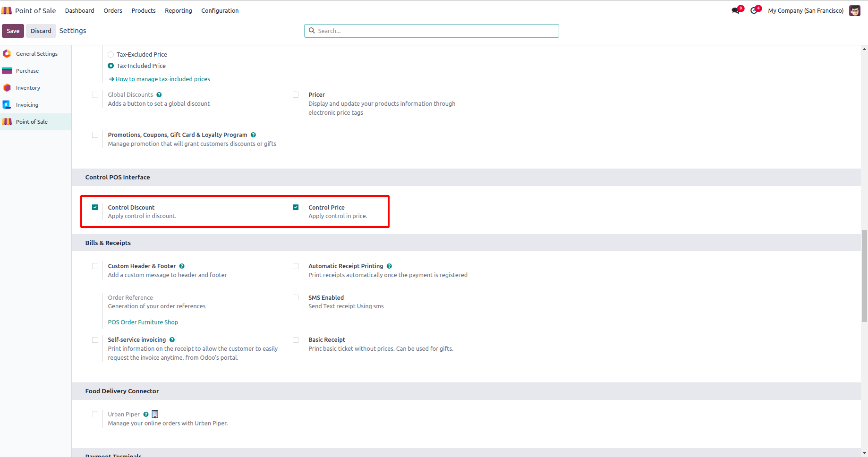This screenshot has width=868, height=457.
Task: Open help for Self-service invoicing
Action: pyautogui.click(x=172, y=340)
